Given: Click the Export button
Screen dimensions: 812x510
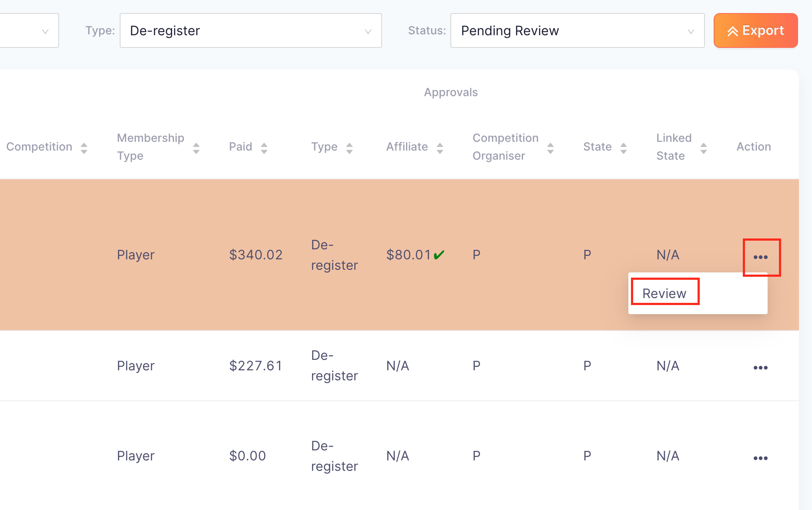Looking at the screenshot, I should (756, 30).
